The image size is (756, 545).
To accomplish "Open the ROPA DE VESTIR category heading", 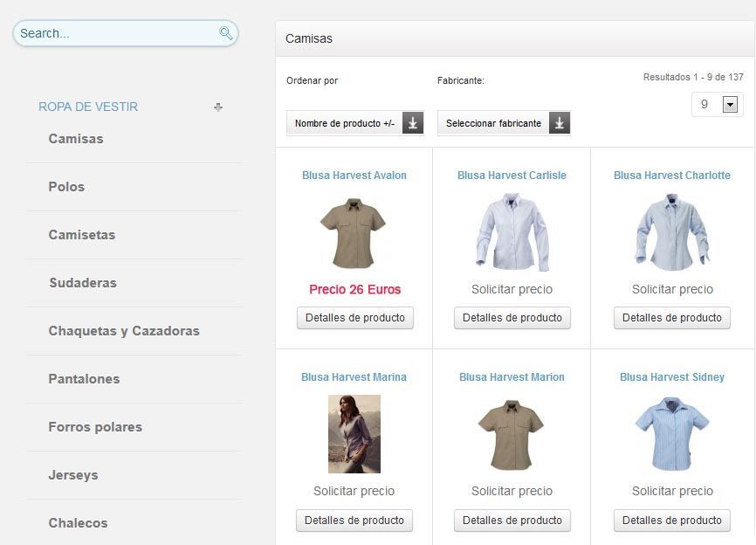I will [88, 107].
